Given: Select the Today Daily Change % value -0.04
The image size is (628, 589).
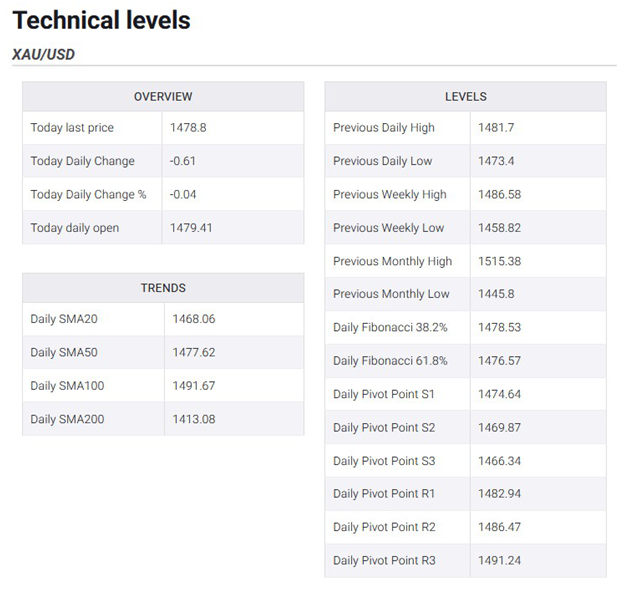Looking at the screenshot, I should 183,195.
